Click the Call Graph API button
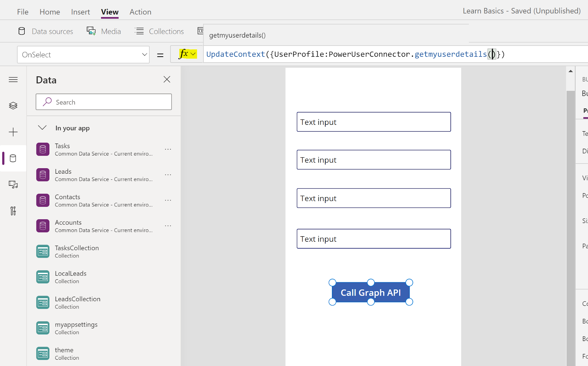588x366 pixels. [371, 292]
